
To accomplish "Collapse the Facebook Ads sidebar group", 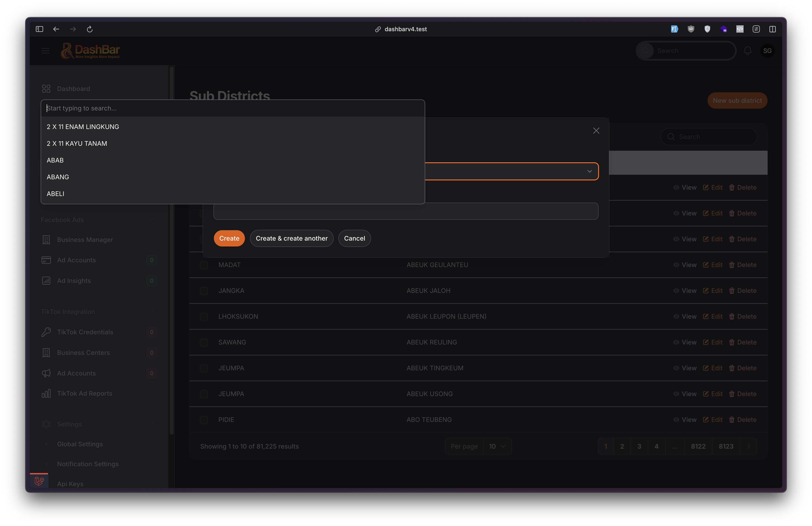I will 152,220.
